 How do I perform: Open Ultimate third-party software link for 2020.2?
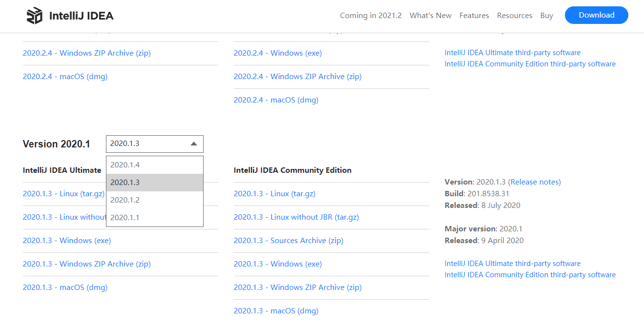513,53
